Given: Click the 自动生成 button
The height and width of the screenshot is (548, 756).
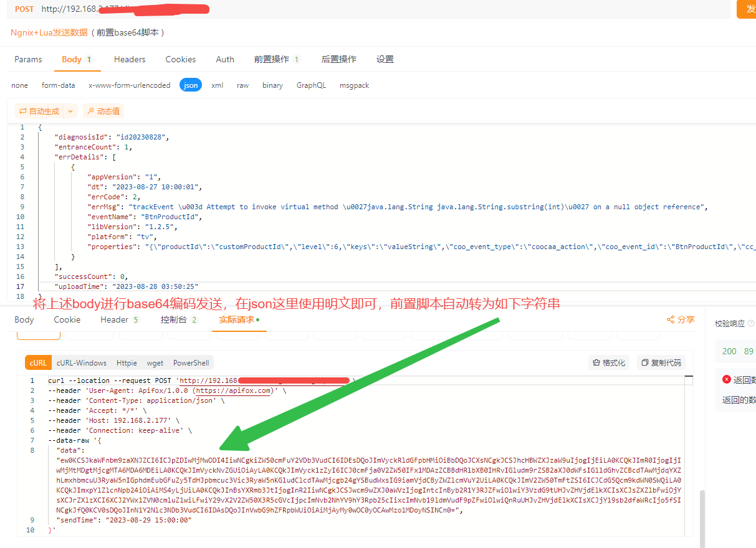Looking at the screenshot, I should point(39,111).
